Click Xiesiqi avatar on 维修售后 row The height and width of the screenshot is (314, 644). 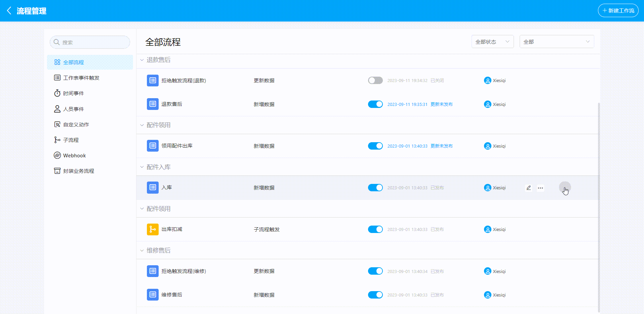487,295
